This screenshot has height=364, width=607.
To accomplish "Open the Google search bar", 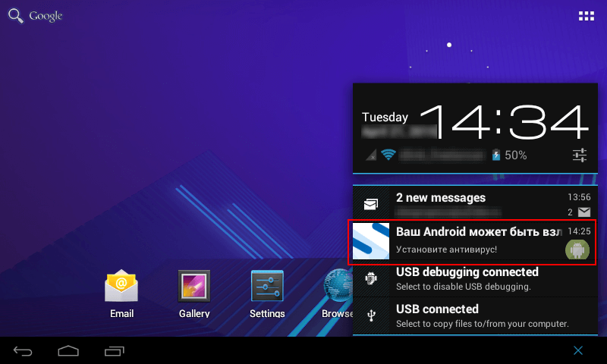I will tap(35, 16).
